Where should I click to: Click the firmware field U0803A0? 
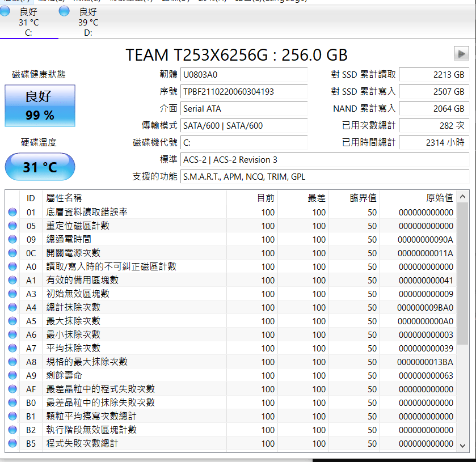tap(244, 75)
